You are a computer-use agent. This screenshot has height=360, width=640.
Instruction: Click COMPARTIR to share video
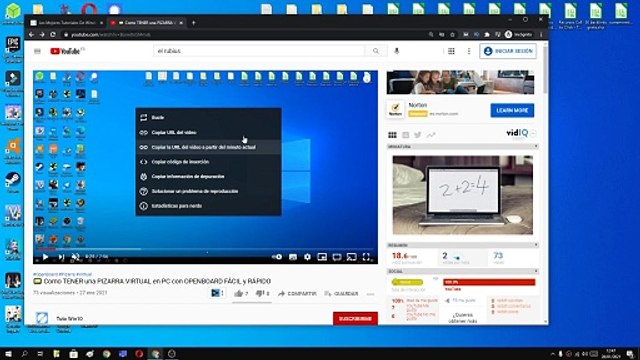pyautogui.click(x=297, y=293)
